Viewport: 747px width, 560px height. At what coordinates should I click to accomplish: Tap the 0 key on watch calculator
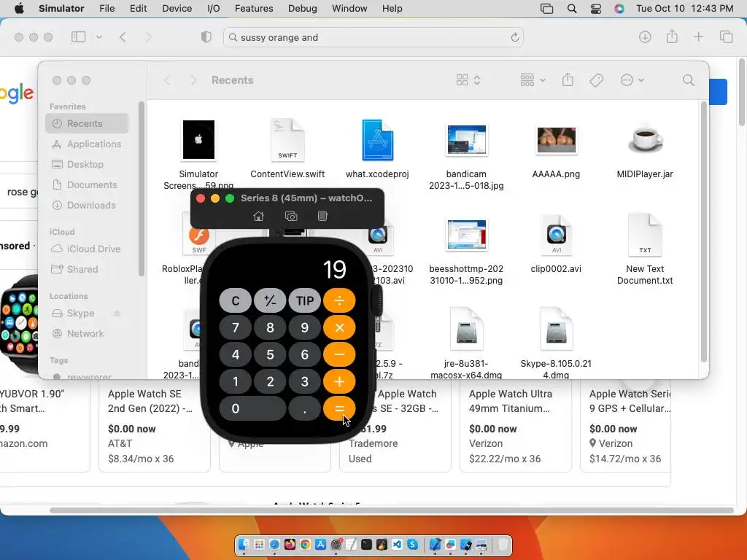[252, 408]
